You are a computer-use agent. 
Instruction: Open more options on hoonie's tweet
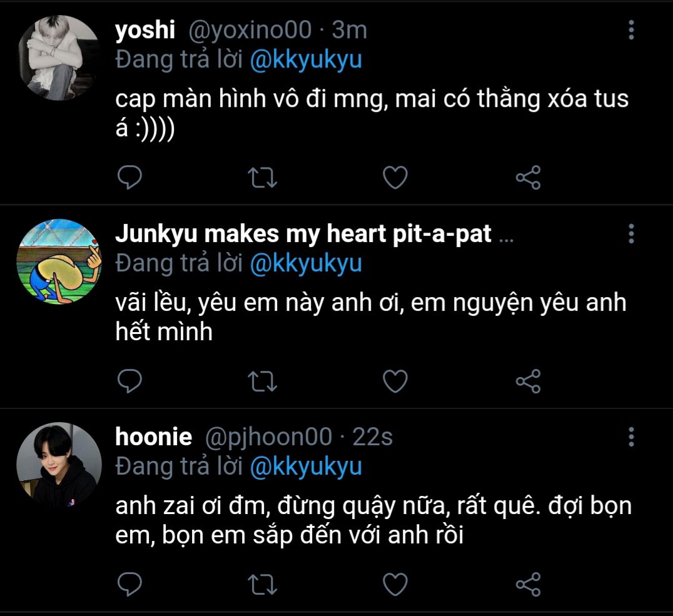tap(631, 437)
